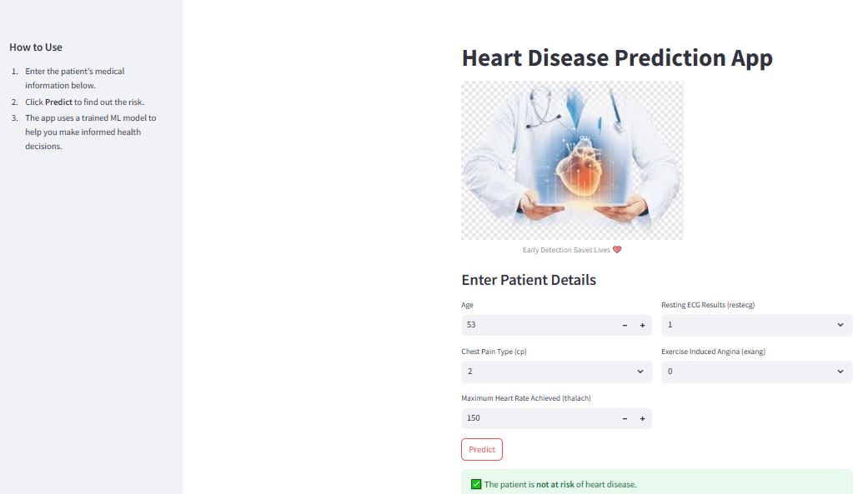Decrease Age using the minus stepper

(625, 325)
